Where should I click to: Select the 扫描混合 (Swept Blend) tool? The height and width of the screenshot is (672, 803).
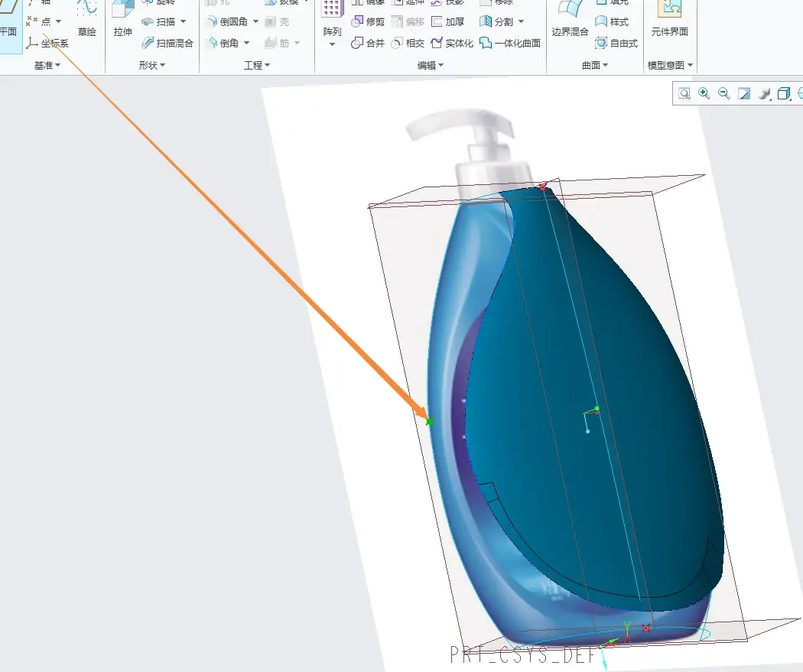(167, 43)
